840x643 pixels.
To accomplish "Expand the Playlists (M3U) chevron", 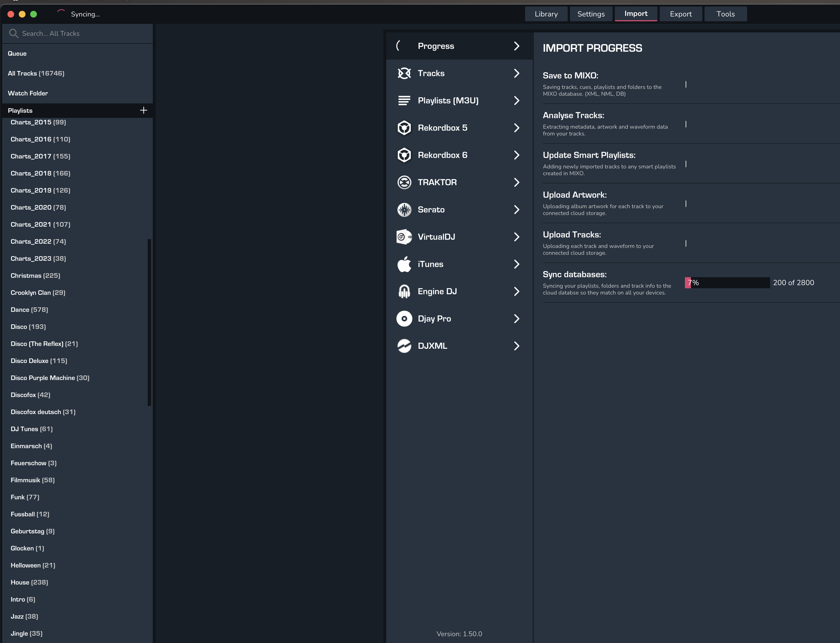I will click(517, 101).
